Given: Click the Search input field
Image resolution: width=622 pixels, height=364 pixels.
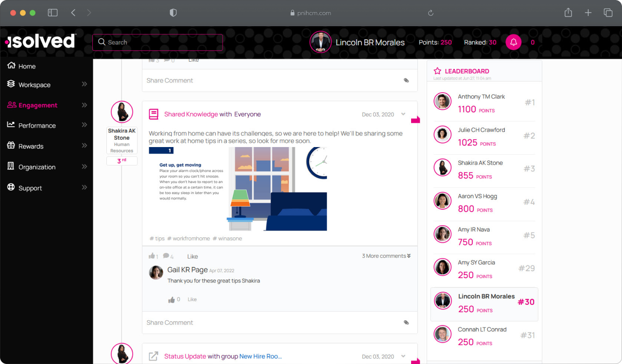Looking at the screenshot, I should click(157, 42).
